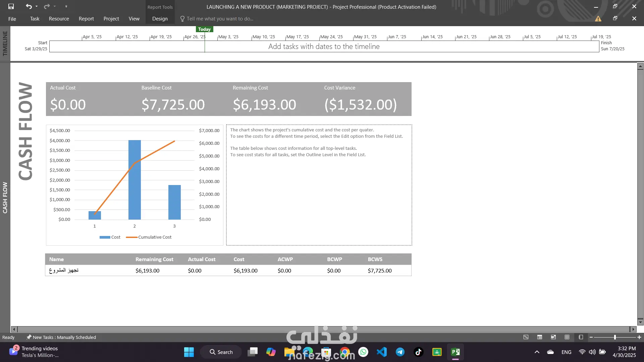Image resolution: width=644 pixels, height=362 pixels.
Task: Select the Report view icon in status bar
Action: 581,337
